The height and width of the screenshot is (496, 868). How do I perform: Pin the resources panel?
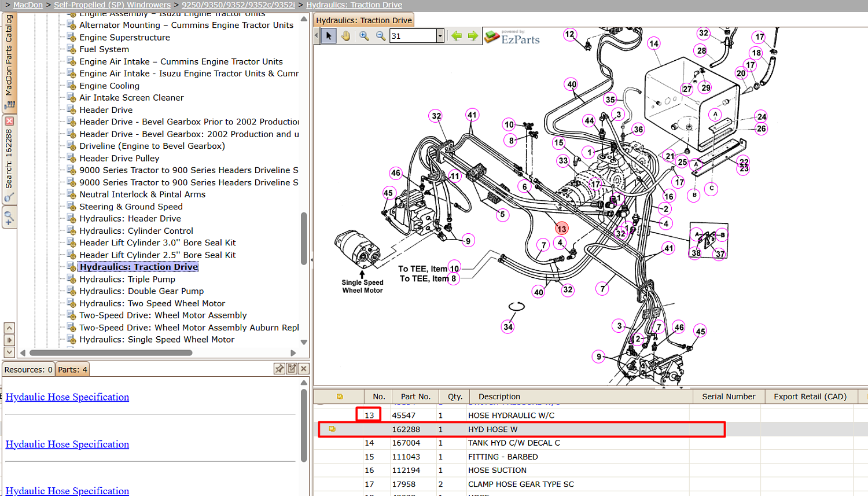(279, 369)
